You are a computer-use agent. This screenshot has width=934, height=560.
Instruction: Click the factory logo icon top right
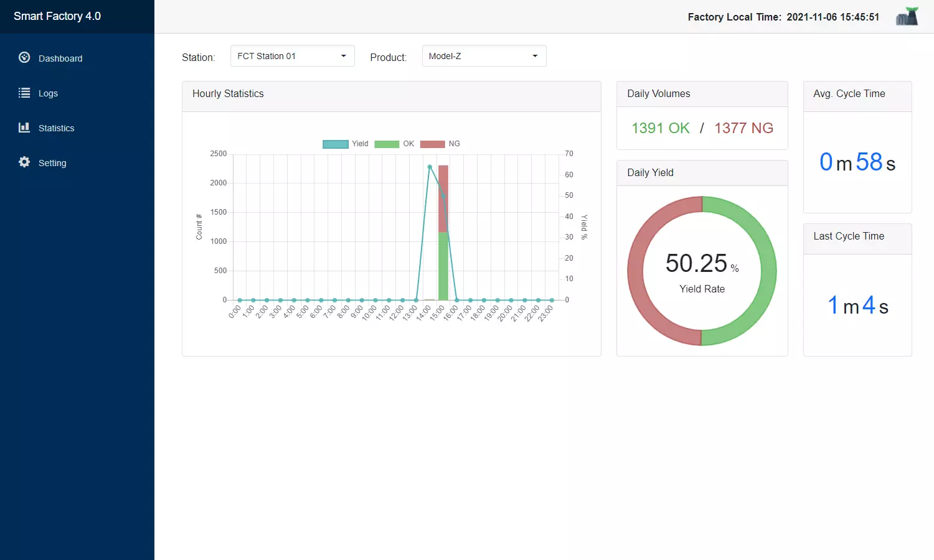point(907,16)
